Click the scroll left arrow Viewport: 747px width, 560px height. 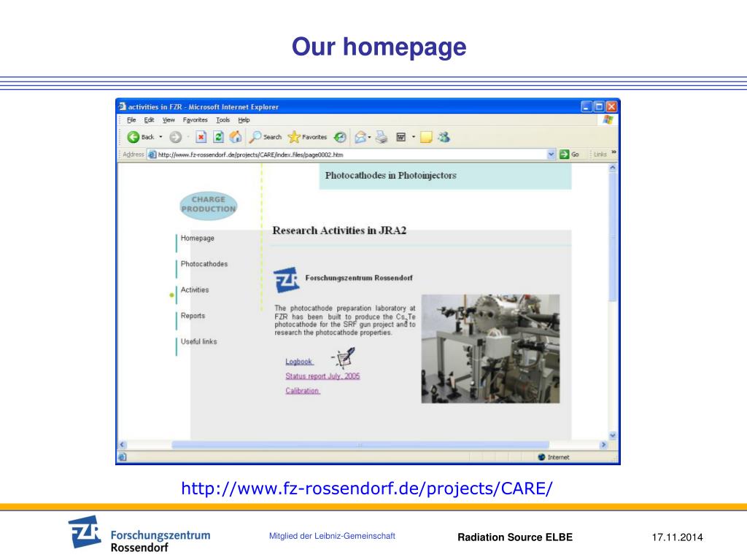coord(122,445)
